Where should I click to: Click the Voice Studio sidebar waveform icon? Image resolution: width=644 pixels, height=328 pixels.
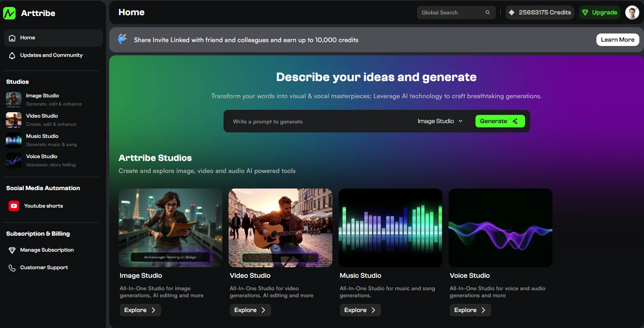pos(14,160)
